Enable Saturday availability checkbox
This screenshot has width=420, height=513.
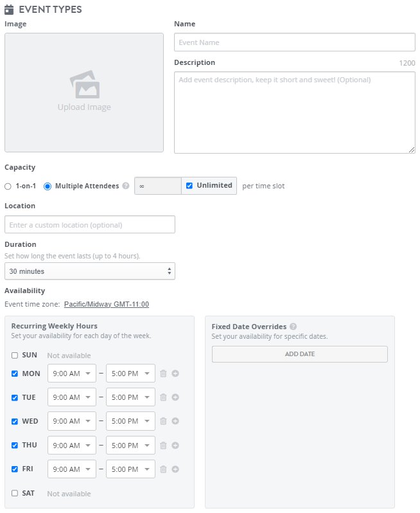tap(15, 493)
